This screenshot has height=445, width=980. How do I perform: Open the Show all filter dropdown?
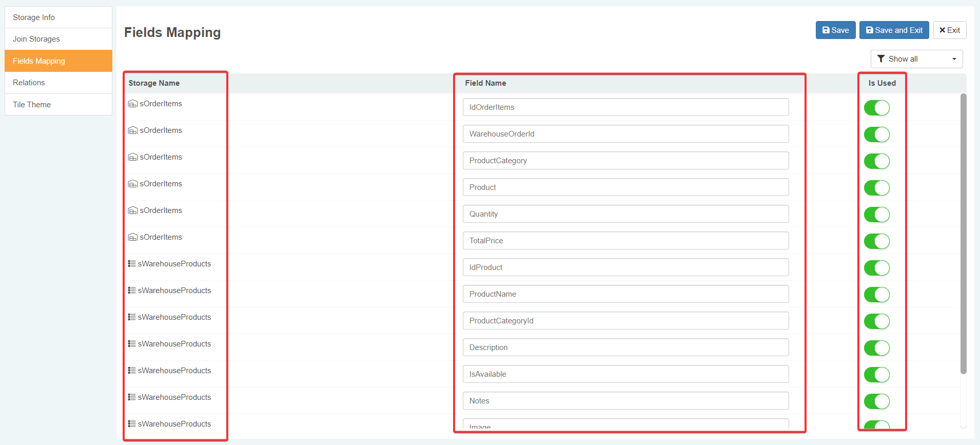pos(916,59)
